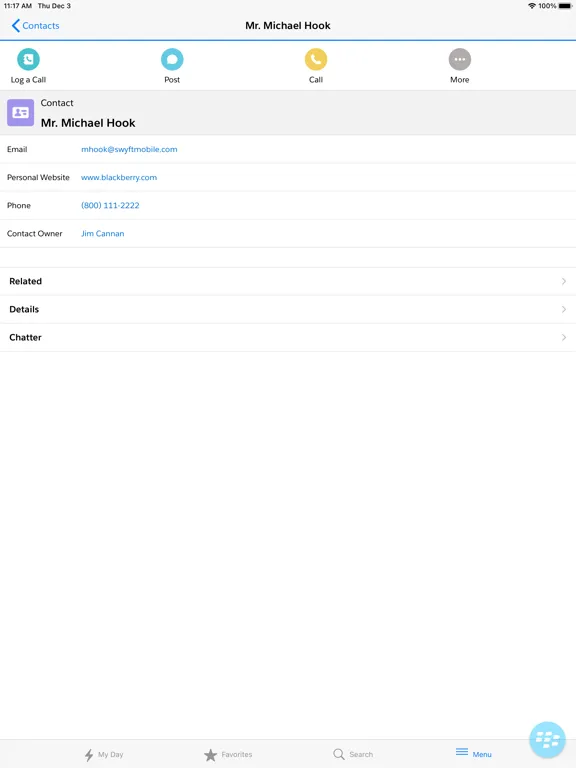Open www.blackberry.com website link
This screenshot has height=768, width=576.
point(119,177)
